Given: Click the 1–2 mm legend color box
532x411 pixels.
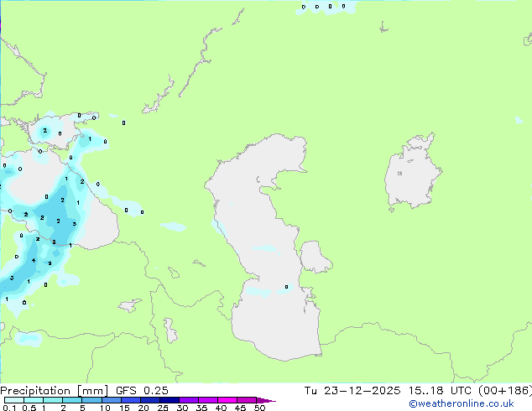Looking at the screenshot, I should 53,400.
